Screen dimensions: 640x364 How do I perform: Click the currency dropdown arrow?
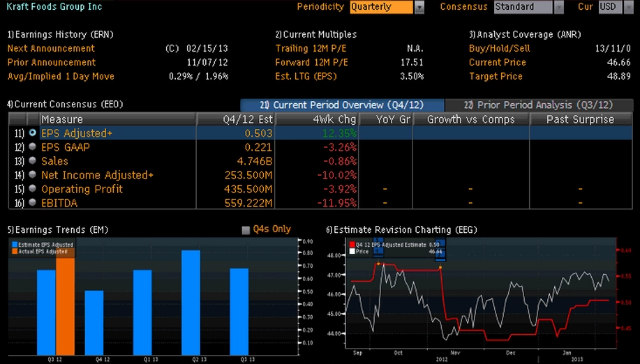[629, 8]
